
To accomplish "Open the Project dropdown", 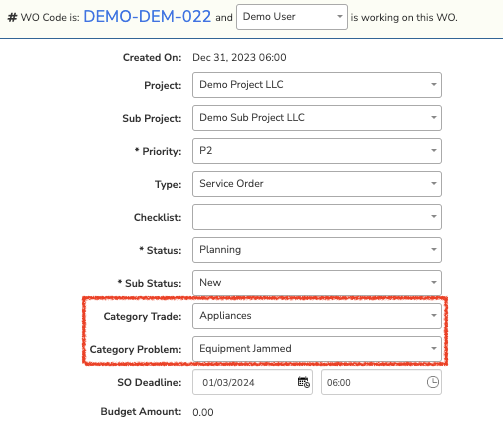I will coord(317,85).
